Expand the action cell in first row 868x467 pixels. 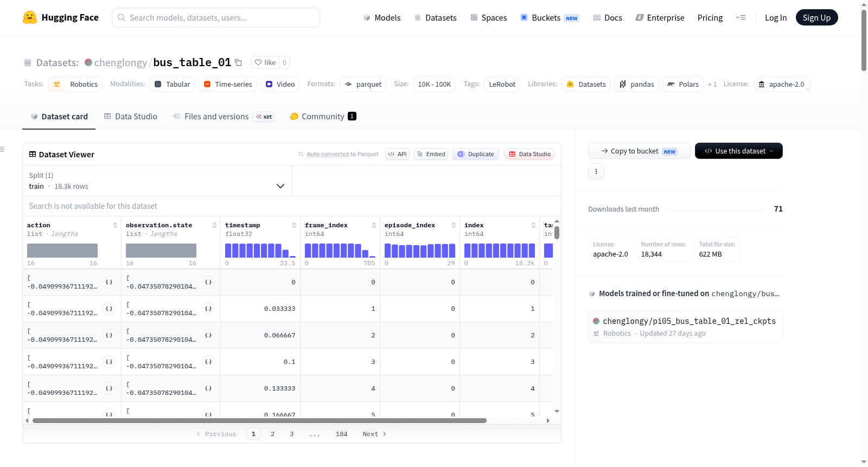(x=109, y=282)
